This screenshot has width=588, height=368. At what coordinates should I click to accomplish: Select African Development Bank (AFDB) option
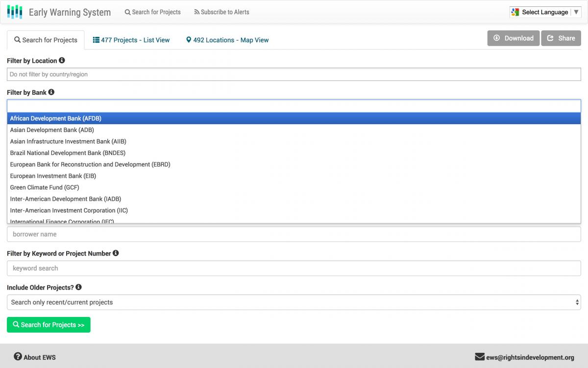[x=294, y=118]
